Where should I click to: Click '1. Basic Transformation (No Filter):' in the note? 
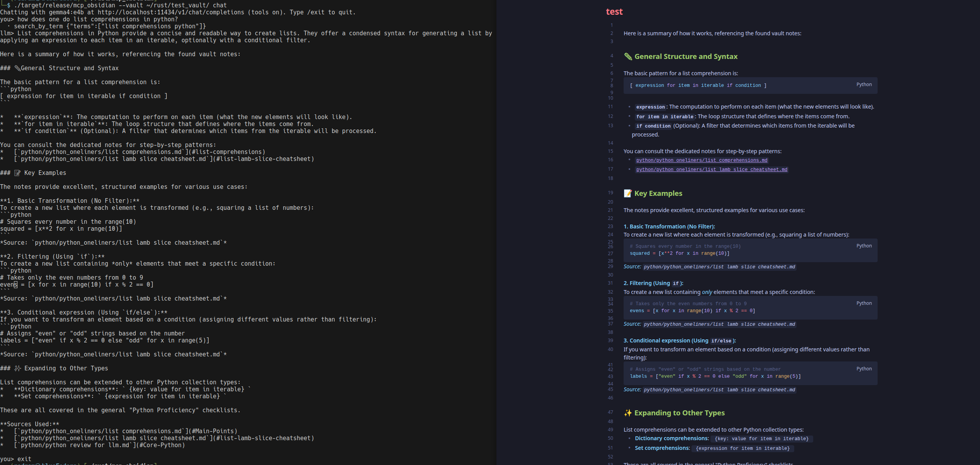point(669,226)
